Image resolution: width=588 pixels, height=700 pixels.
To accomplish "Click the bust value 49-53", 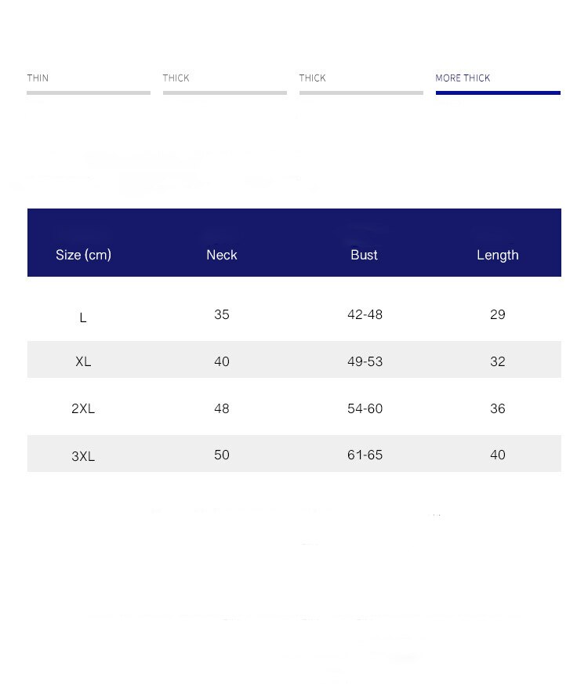I will click(x=365, y=361).
